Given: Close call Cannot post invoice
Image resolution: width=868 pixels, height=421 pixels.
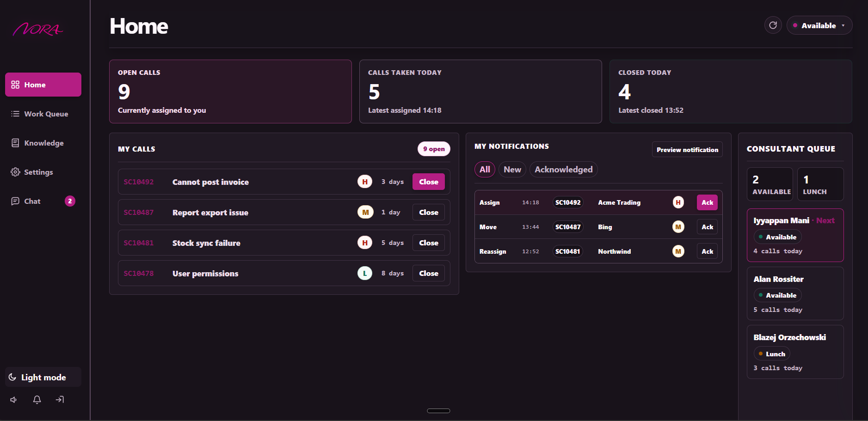Looking at the screenshot, I should point(429,182).
